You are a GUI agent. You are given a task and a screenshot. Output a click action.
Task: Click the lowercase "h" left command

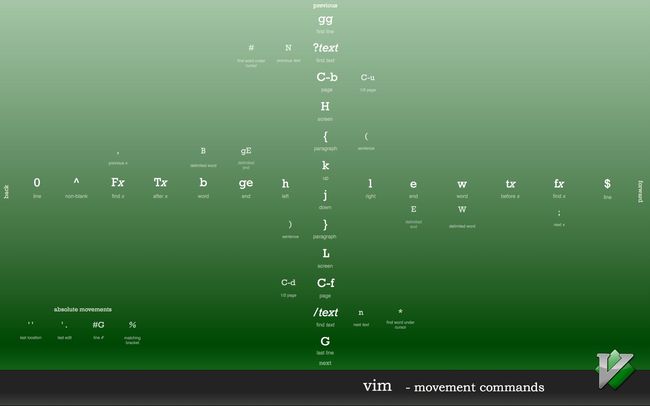click(285, 184)
